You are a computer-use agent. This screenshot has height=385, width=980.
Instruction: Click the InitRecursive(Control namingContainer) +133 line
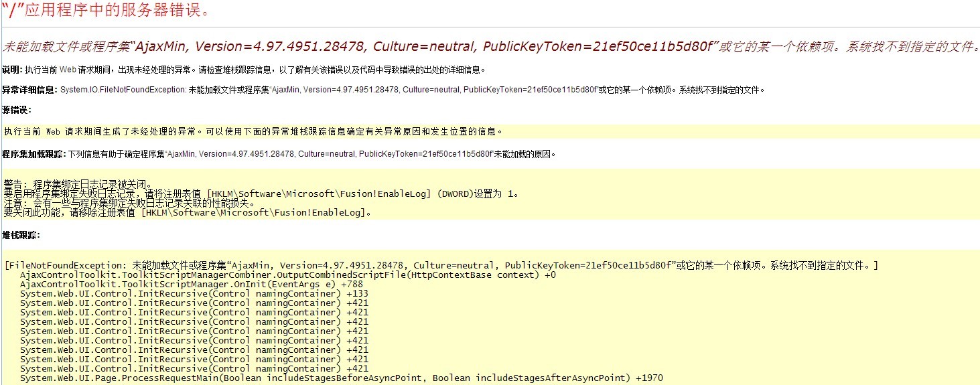(x=194, y=294)
